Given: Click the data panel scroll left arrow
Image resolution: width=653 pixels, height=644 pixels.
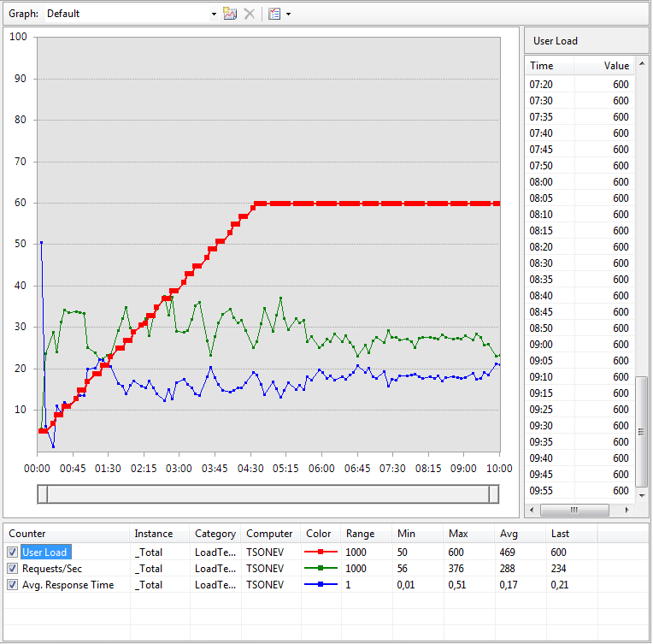Looking at the screenshot, I should (532, 510).
